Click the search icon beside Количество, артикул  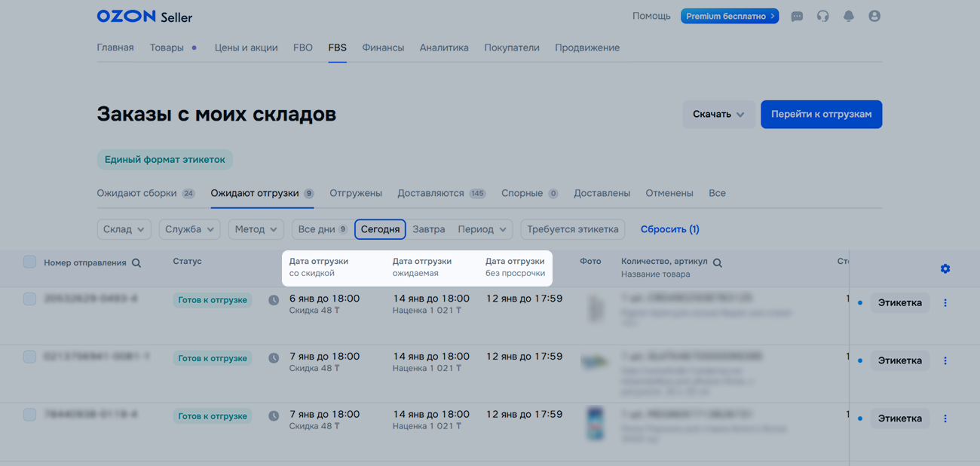coord(718,263)
